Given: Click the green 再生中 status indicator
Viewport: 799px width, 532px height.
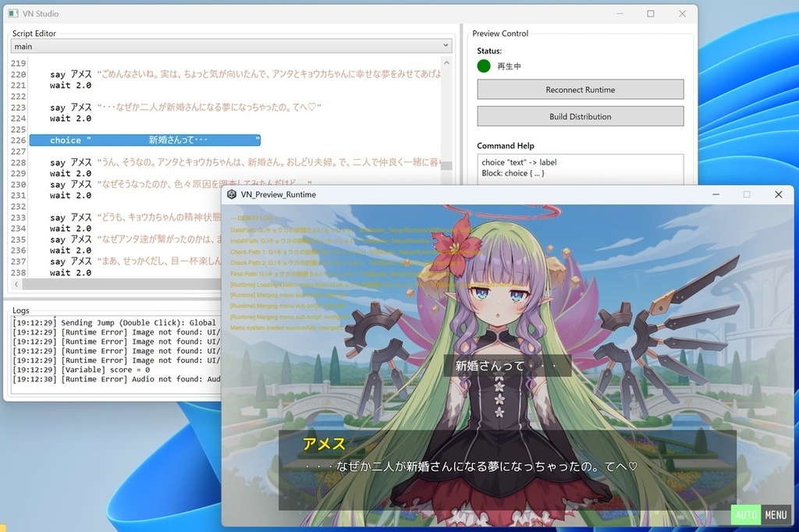Looking at the screenshot, I should (x=484, y=66).
